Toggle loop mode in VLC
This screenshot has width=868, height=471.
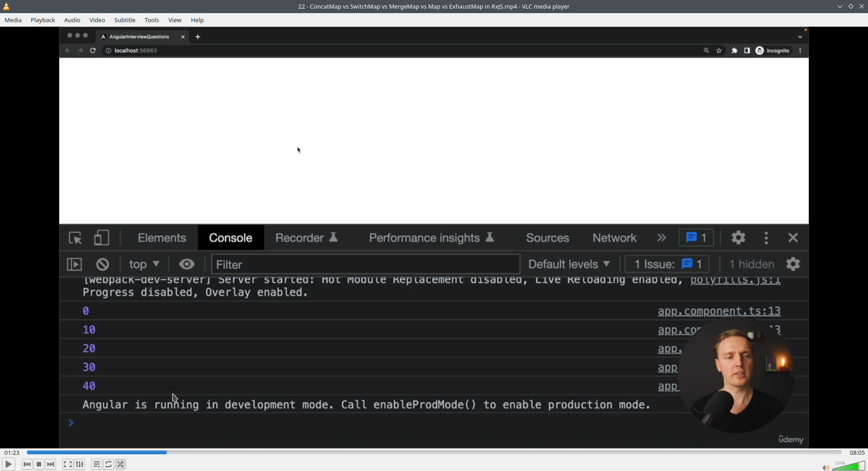[108, 464]
